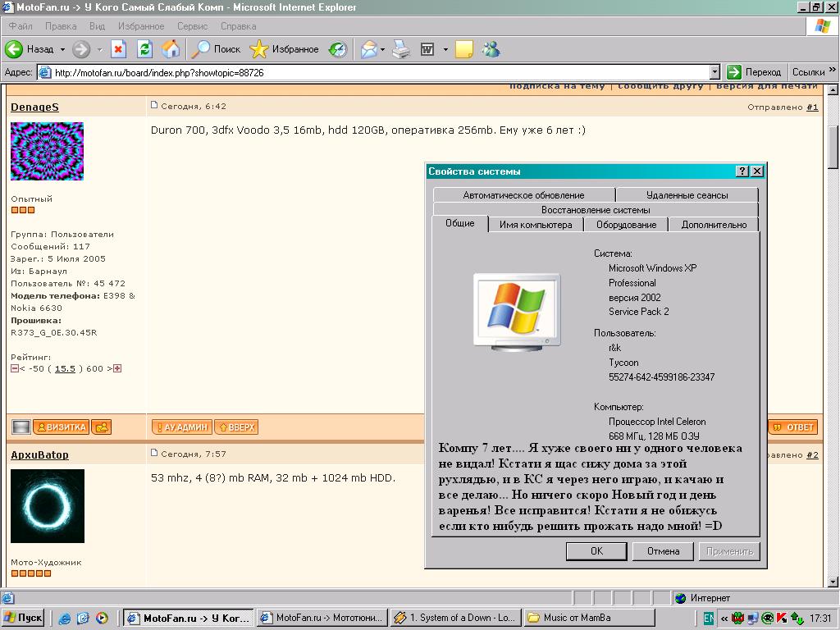Open the Forward history dropdown arrow
Viewport: 840px width, 630px height.
click(x=99, y=50)
